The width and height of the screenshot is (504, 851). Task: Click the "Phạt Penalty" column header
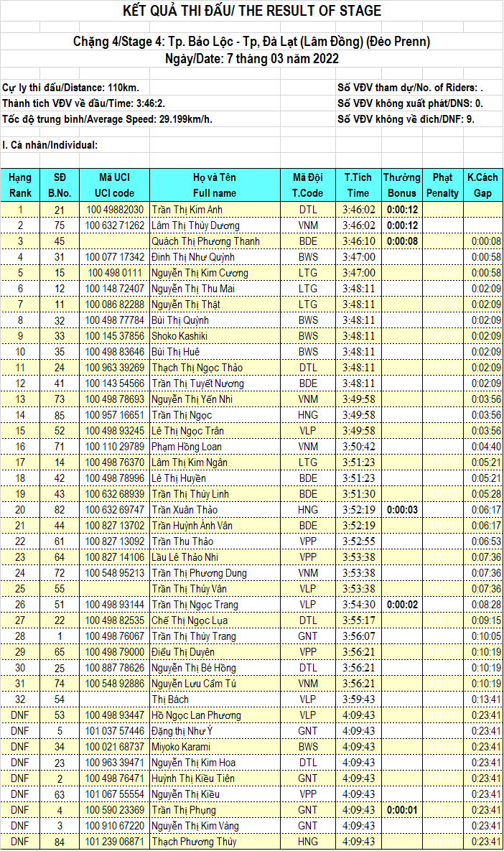click(442, 185)
